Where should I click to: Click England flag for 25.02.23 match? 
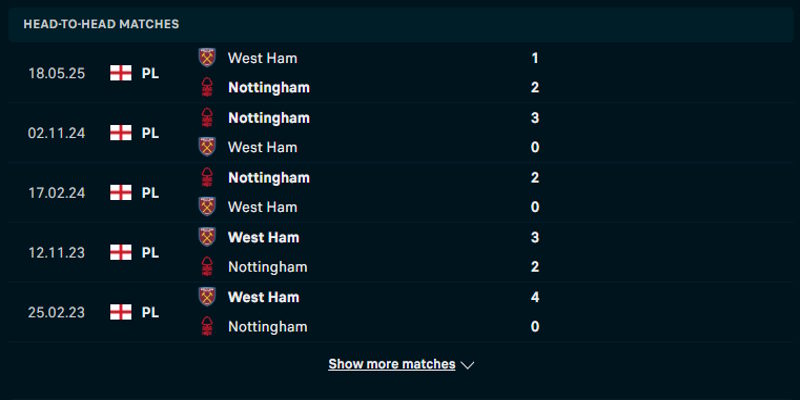tap(121, 312)
